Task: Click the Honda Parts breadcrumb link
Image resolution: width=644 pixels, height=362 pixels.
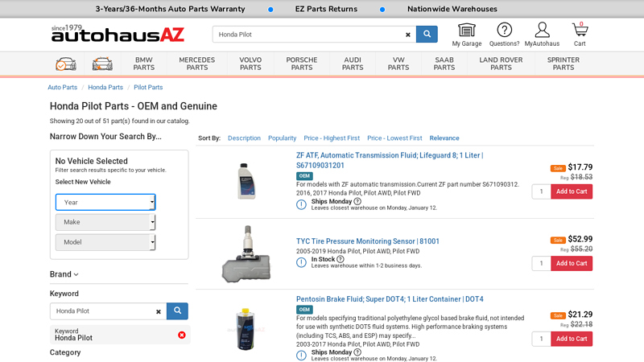Action: [x=105, y=87]
